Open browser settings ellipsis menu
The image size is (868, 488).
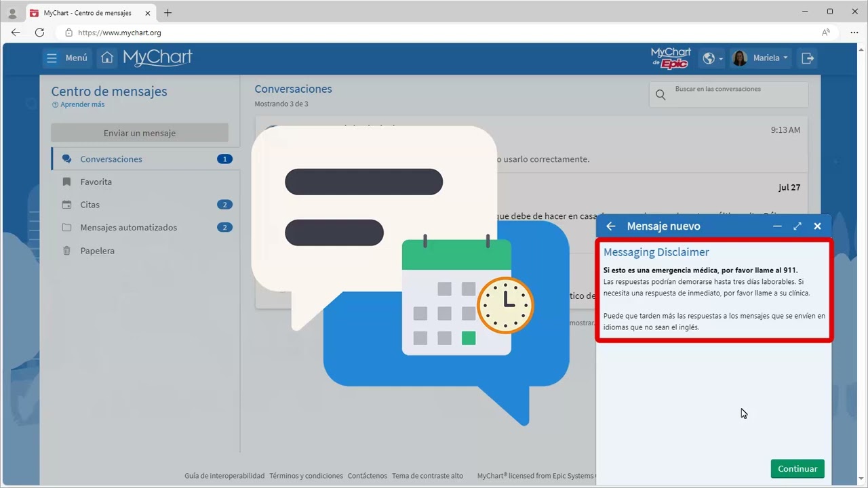click(x=854, y=33)
